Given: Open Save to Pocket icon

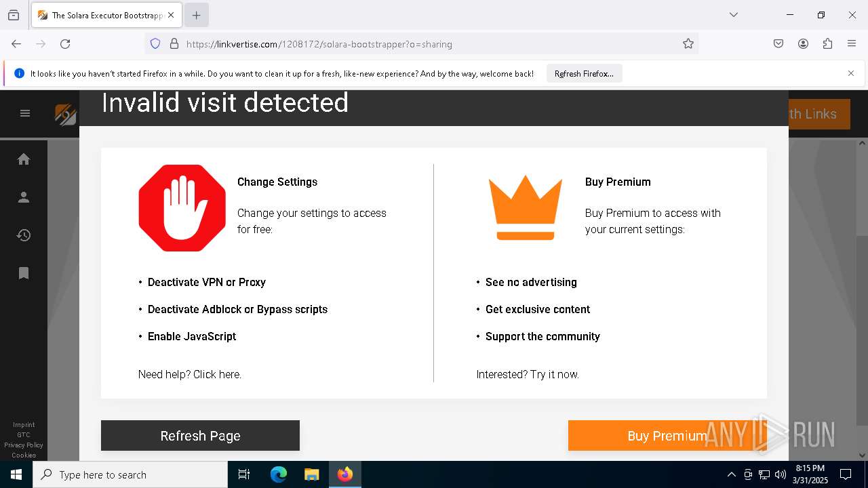Looking at the screenshot, I should pos(778,44).
